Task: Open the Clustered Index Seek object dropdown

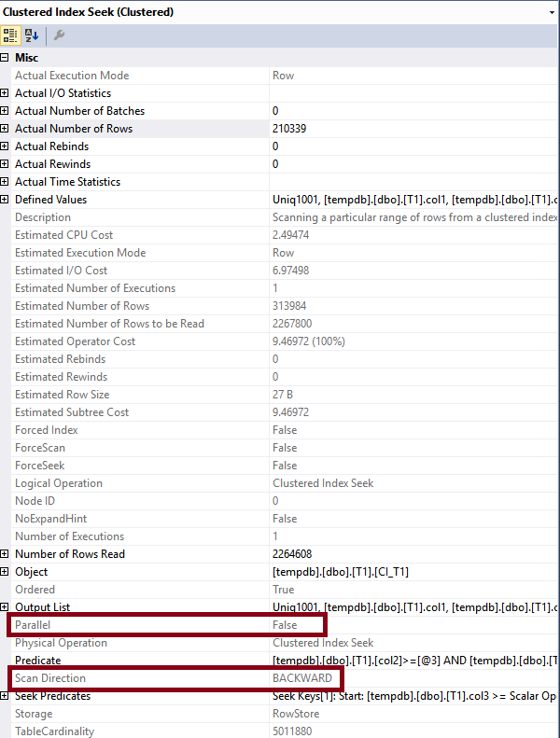Action: tap(552, 12)
